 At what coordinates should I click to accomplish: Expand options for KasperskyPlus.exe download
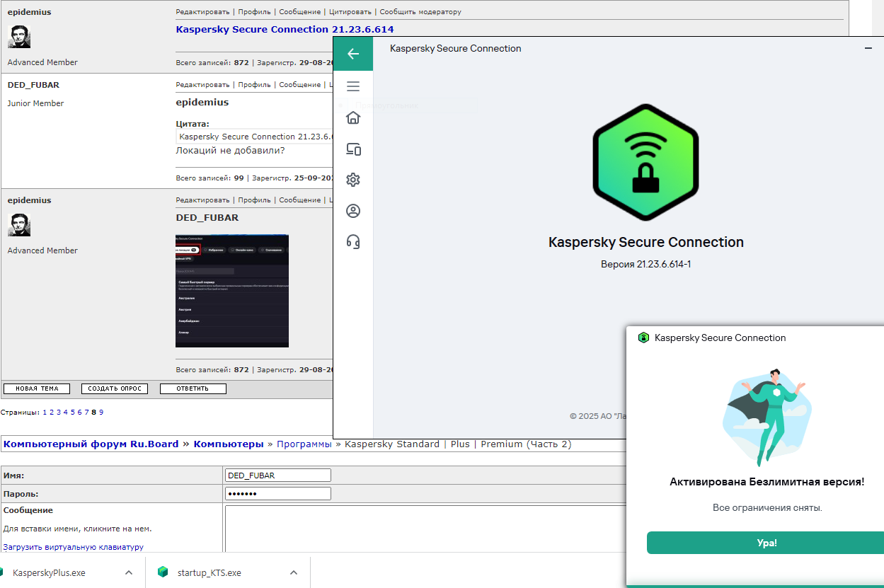click(129, 572)
